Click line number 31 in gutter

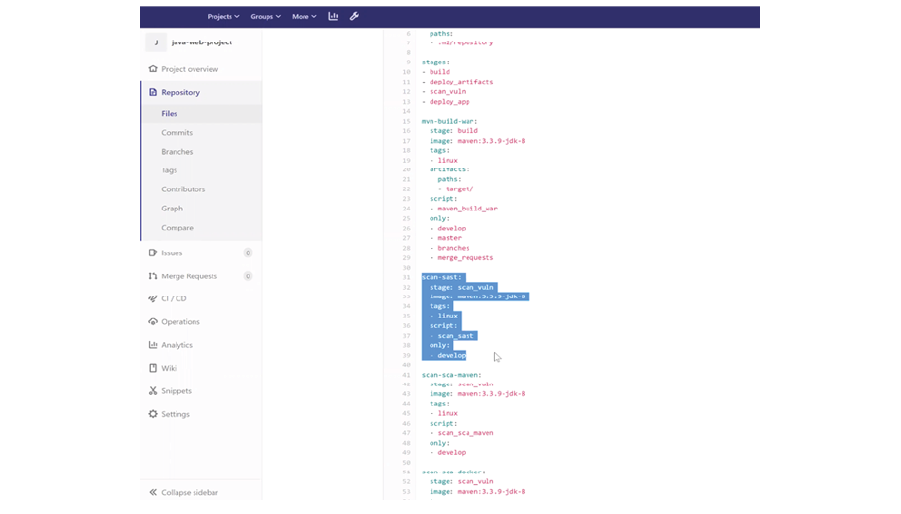point(407,277)
